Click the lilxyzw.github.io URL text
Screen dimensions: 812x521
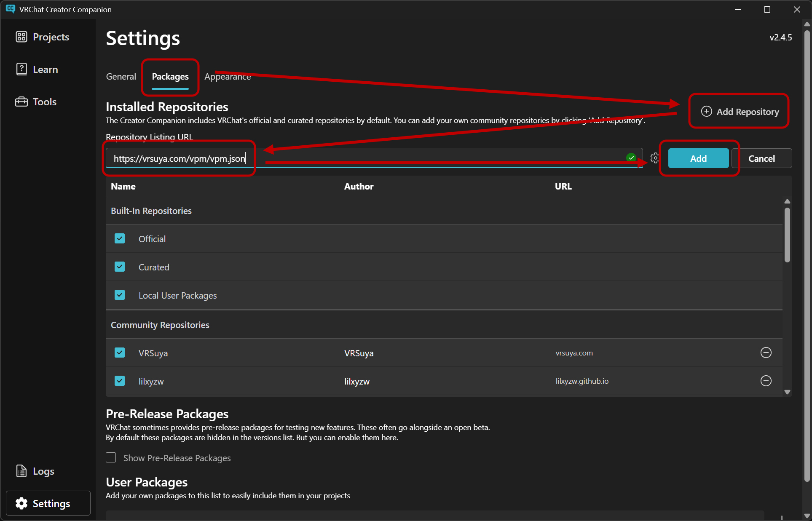point(582,381)
